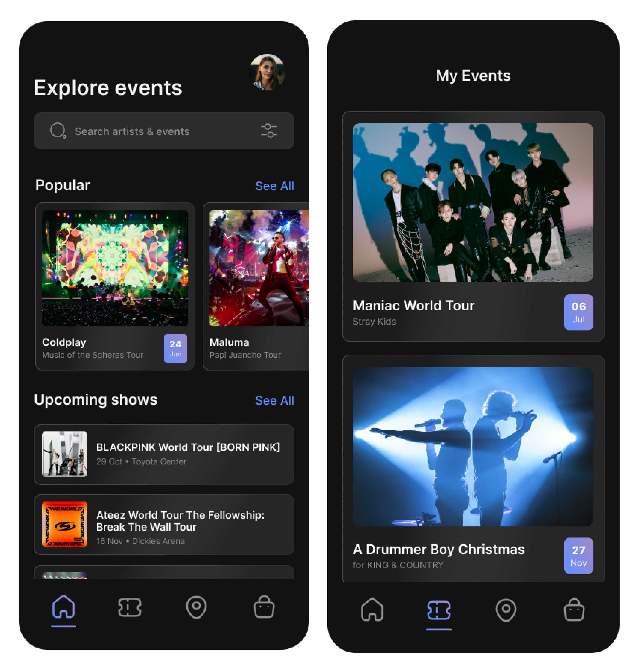The image size is (642, 672).
Task: Select Home icon on My Events screen
Action: [x=372, y=610]
